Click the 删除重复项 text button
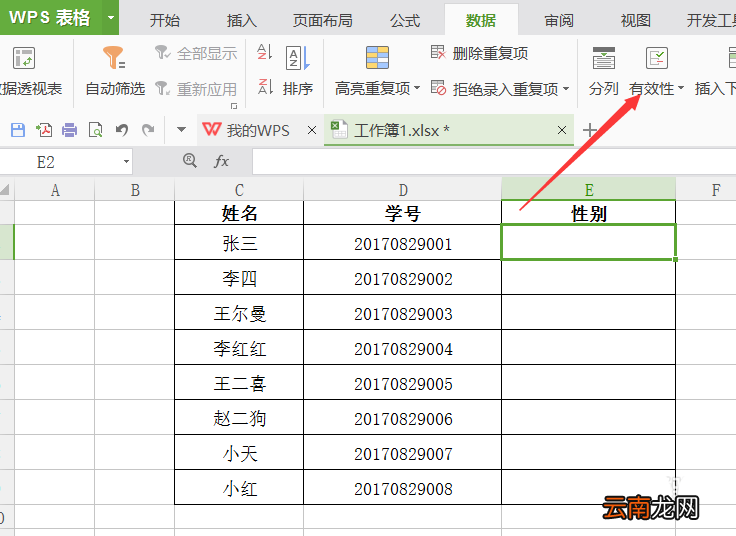 tap(490, 53)
